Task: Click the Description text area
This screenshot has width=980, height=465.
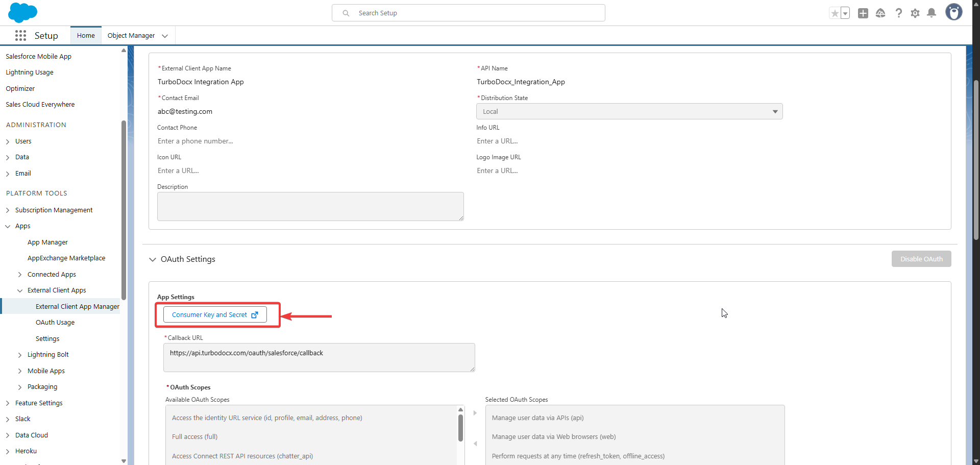Action: tap(310, 206)
